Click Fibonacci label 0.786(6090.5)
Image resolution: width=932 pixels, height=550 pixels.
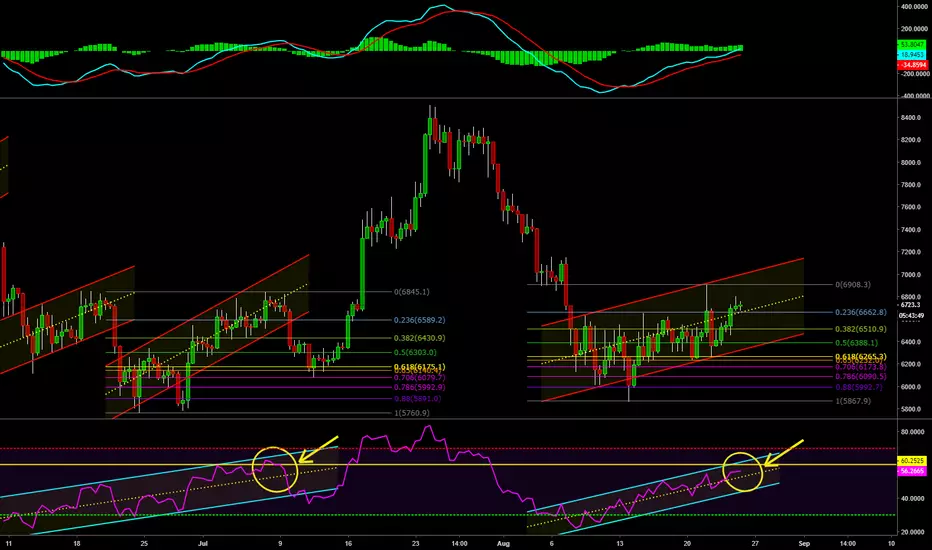point(861,376)
